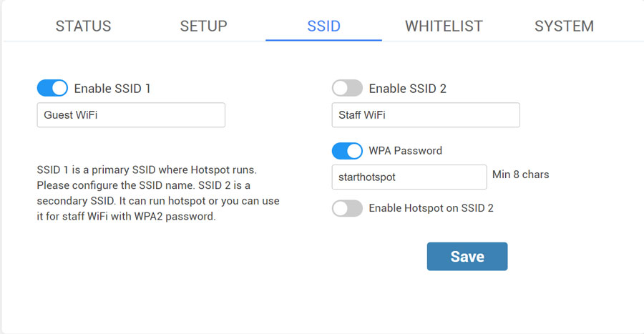Click the "Enable SSID 2" label text

407,89
